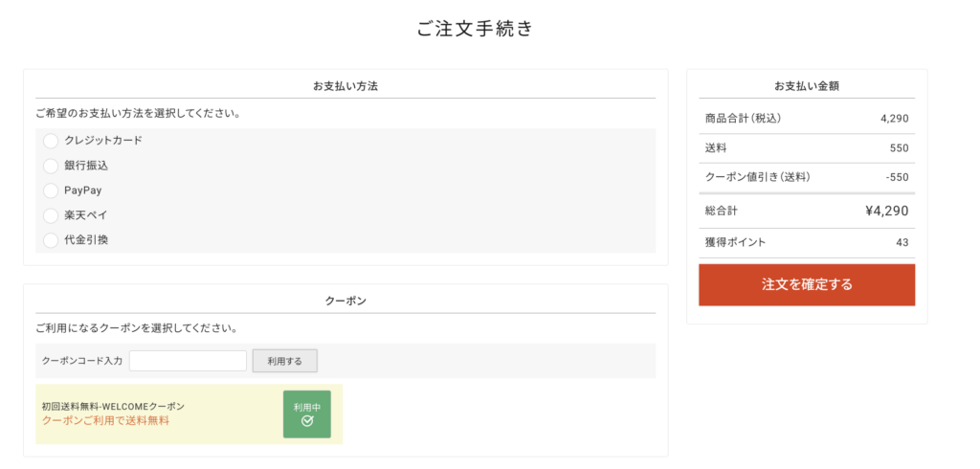This screenshot has width=980, height=469.
Task: Click the お支払い金額 summary header
Action: (806, 86)
